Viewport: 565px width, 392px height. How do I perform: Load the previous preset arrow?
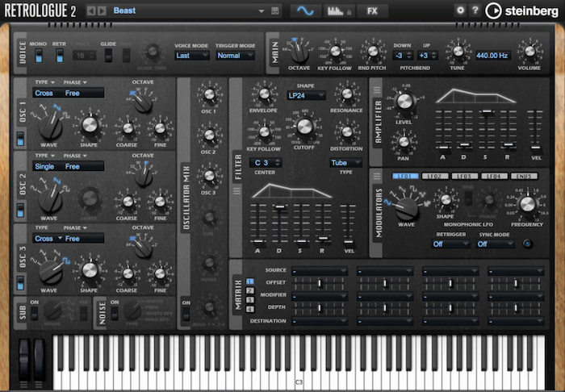90,10
